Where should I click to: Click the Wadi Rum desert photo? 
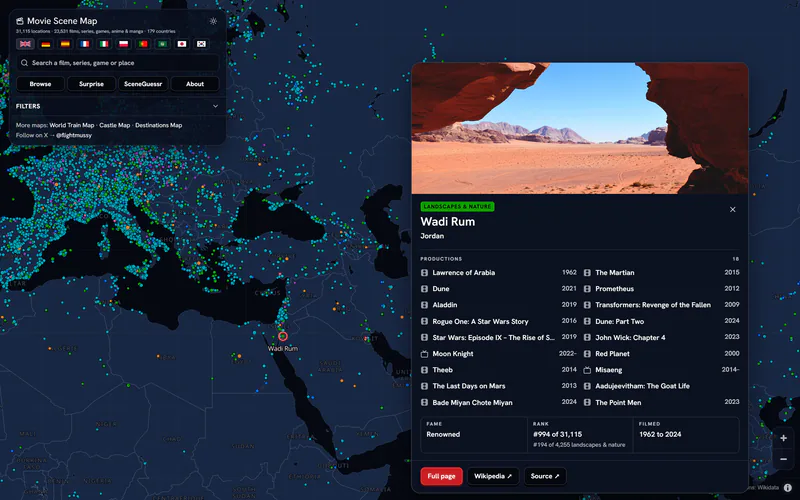click(580, 128)
